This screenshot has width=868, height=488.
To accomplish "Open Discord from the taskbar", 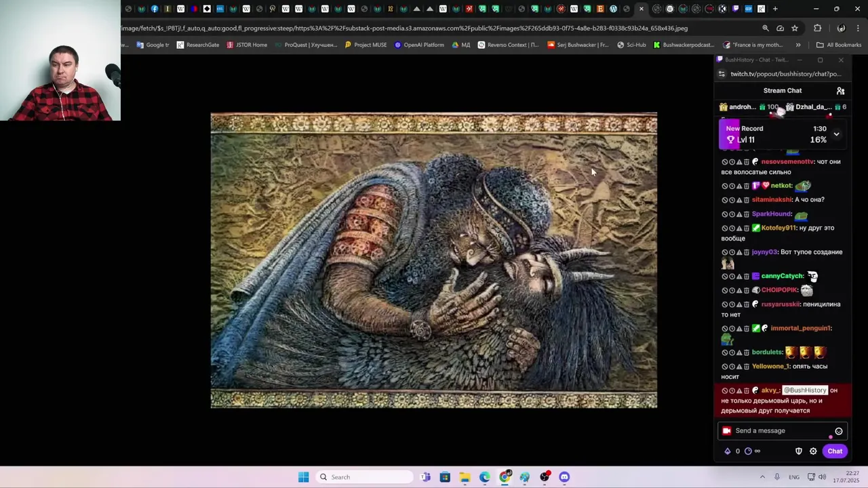I will (564, 477).
